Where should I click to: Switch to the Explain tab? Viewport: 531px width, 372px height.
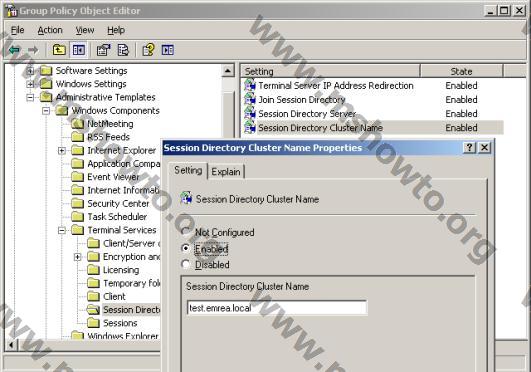click(x=226, y=172)
